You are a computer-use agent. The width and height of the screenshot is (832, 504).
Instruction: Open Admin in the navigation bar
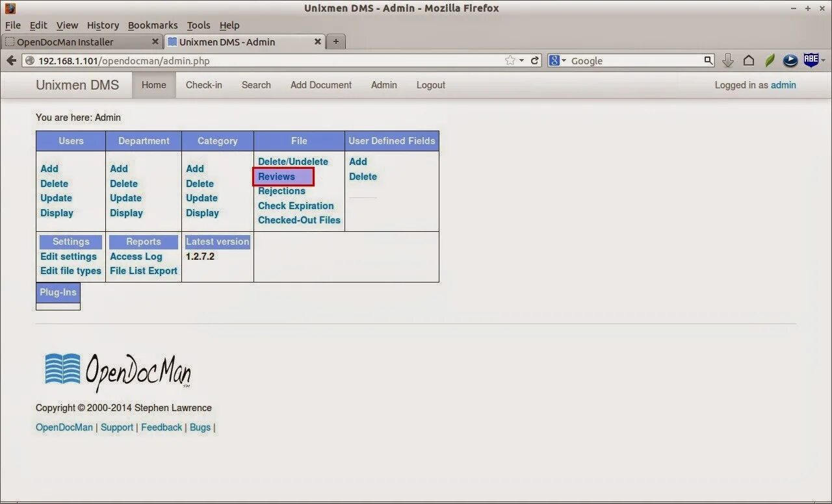click(x=384, y=85)
